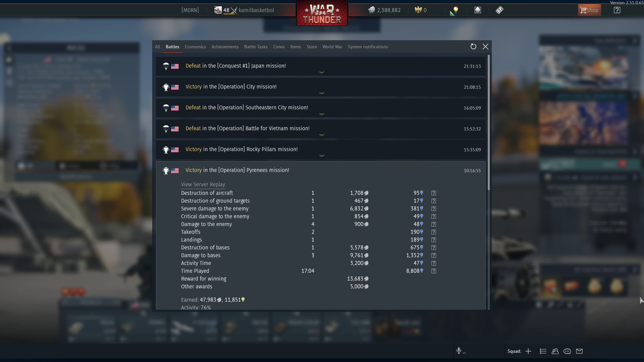Open the squad contacts icon

555,351
